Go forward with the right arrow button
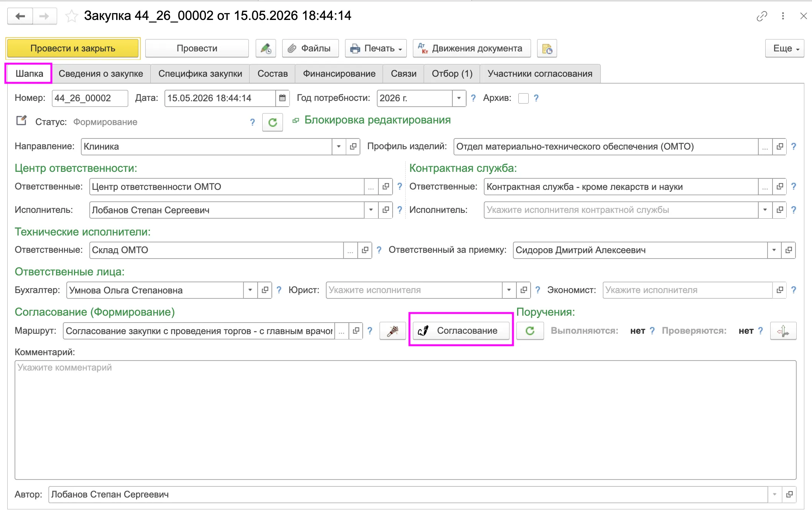The width and height of the screenshot is (812, 514). tap(44, 16)
